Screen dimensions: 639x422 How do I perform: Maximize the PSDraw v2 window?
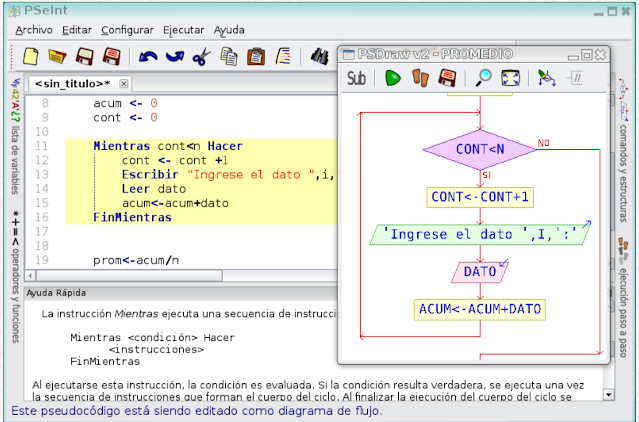pos(586,55)
